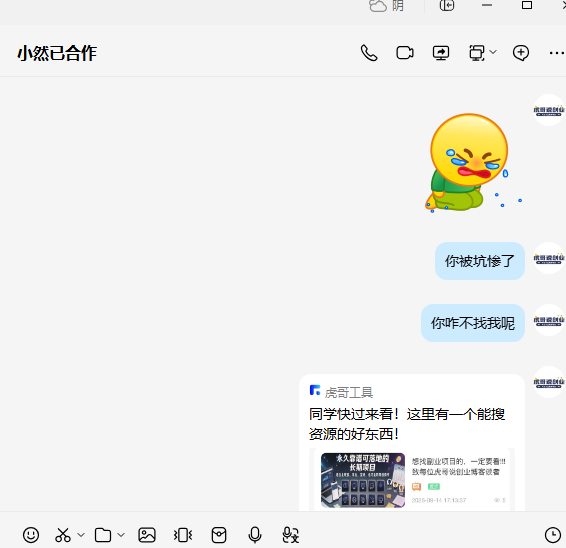566x548 pixels.
Task: Click avatar beside the 虎哥工具 card
Action: 549,382
